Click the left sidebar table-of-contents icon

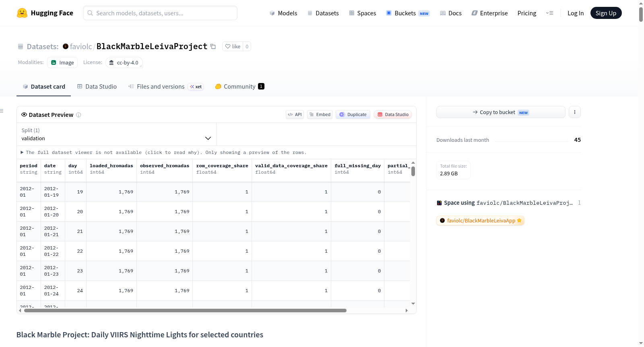2,110
